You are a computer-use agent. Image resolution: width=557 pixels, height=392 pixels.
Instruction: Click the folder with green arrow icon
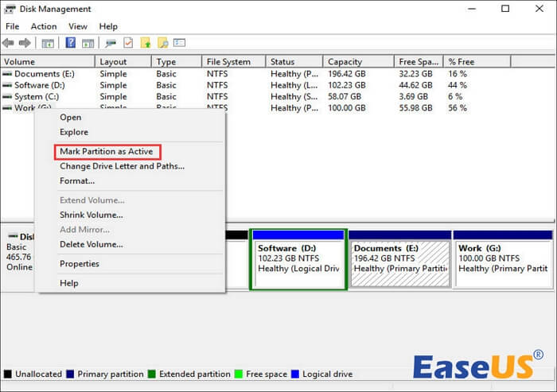(x=145, y=42)
